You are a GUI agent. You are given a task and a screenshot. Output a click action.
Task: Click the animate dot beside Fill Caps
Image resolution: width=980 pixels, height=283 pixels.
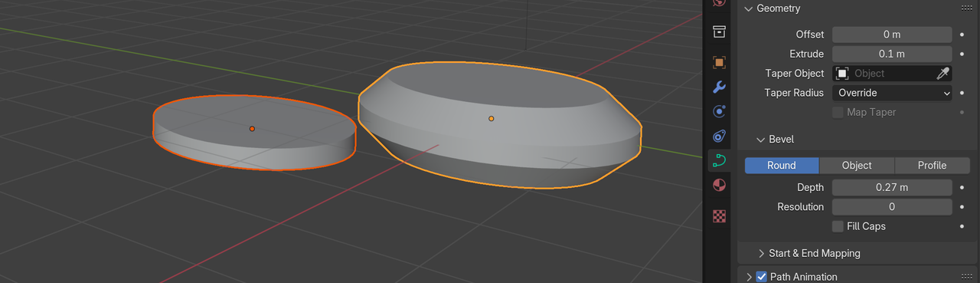pos(962,226)
